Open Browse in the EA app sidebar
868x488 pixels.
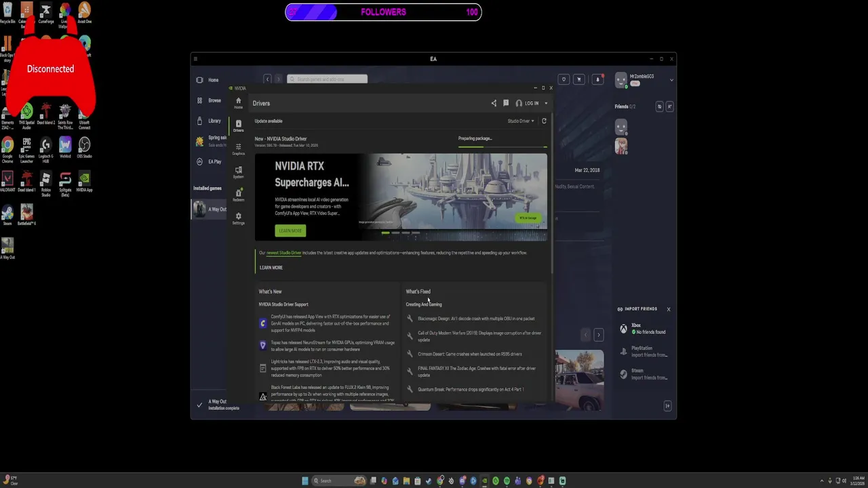coord(209,100)
